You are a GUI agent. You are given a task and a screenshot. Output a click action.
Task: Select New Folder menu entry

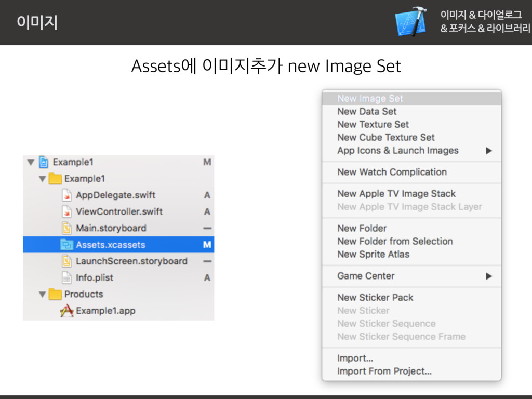[x=362, y=228]
